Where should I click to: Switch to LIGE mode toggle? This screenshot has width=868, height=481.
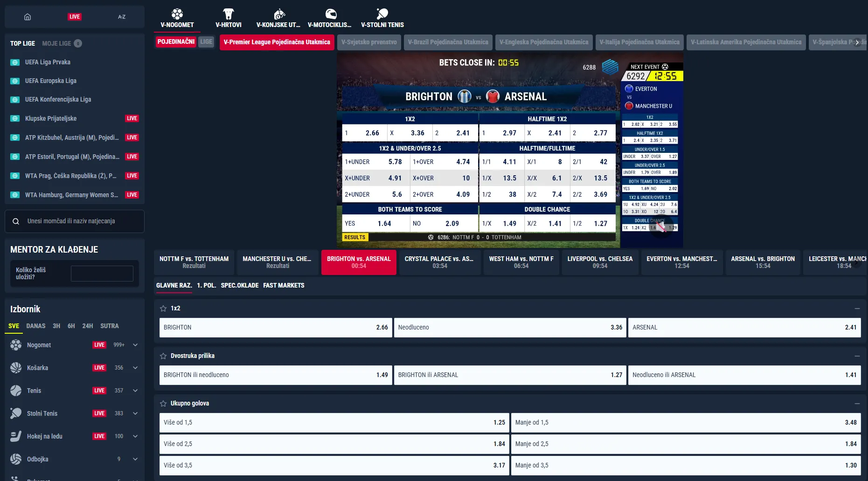[x=206, y=42]
